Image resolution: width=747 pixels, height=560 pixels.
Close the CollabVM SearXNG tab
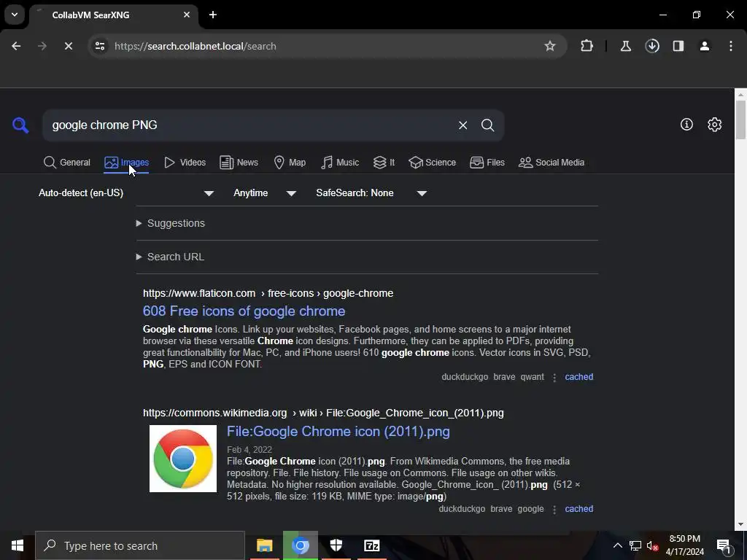pyautogui.click(x=187, y=15)
